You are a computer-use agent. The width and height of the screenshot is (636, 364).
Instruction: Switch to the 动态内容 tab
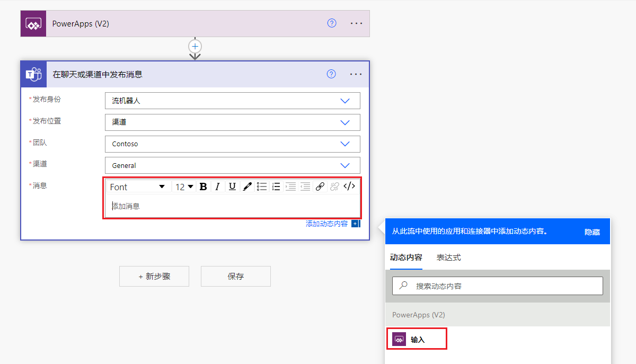point(406,258)
